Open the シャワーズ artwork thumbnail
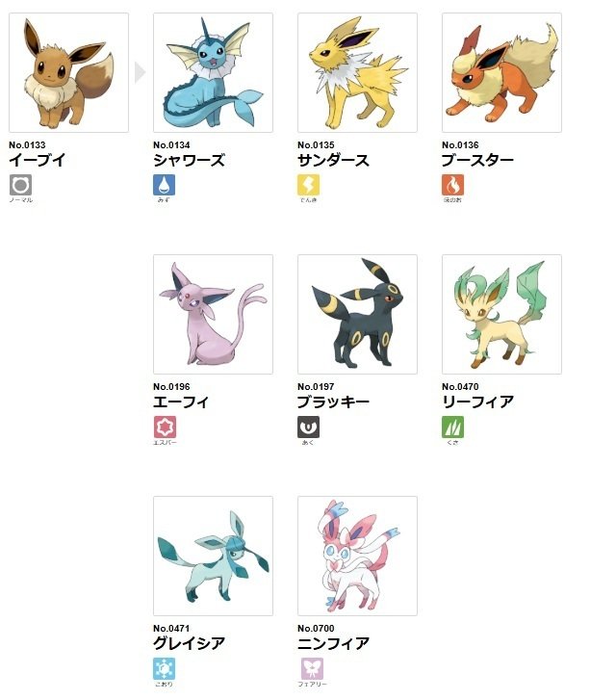The height and width of the screenshot is (700, 616). tap(213, 73)
